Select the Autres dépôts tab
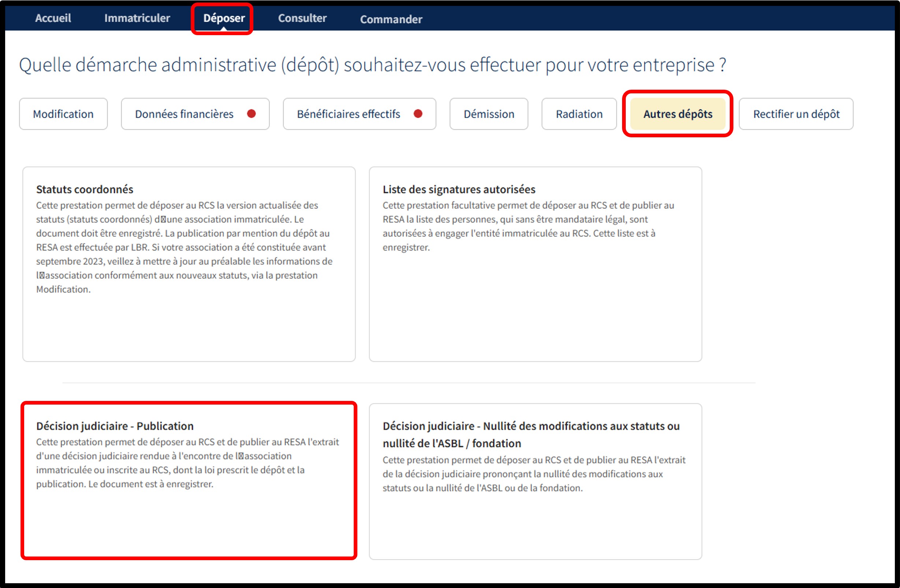 (678, 114)
